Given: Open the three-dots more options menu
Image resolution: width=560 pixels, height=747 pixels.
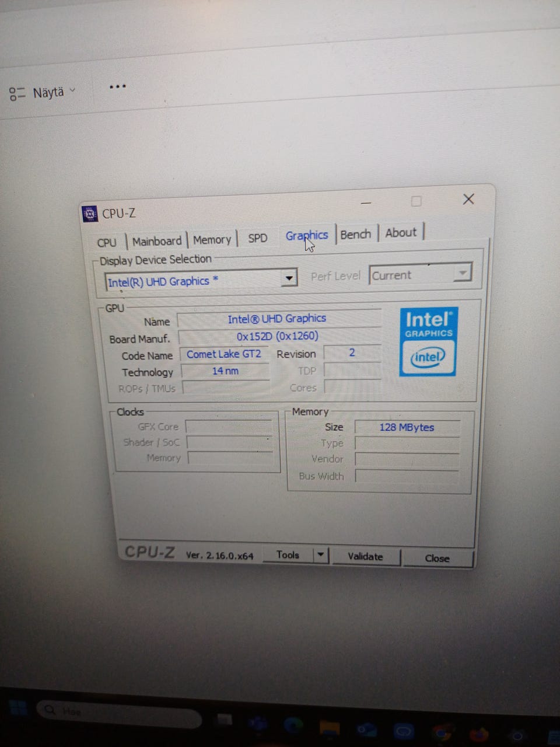Looking at the screenshot, I should click(x=117, y=87).
